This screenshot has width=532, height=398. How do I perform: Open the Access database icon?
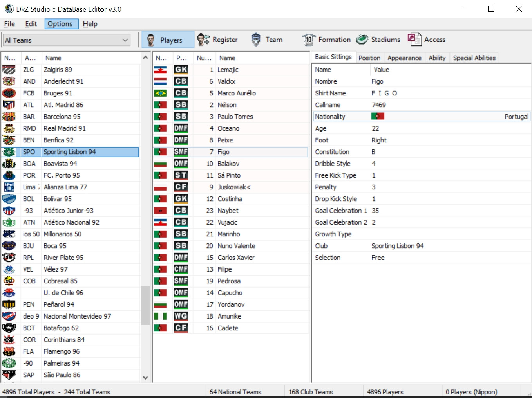[414, 40]
